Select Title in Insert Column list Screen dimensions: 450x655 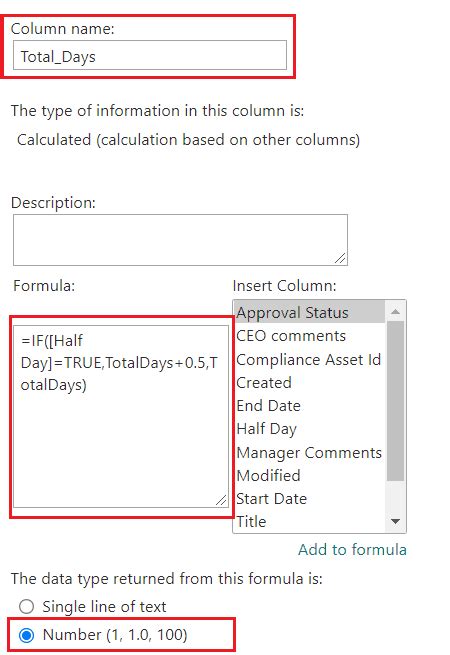point(309,521)
